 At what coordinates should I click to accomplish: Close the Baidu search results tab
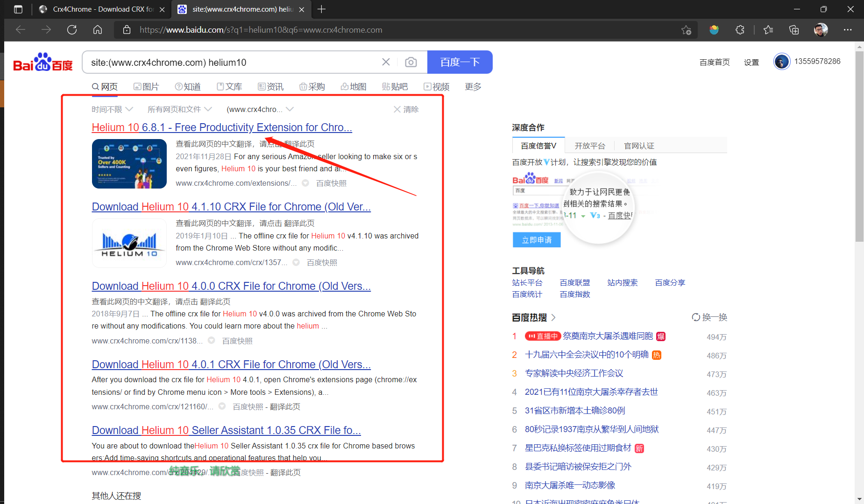302,9
